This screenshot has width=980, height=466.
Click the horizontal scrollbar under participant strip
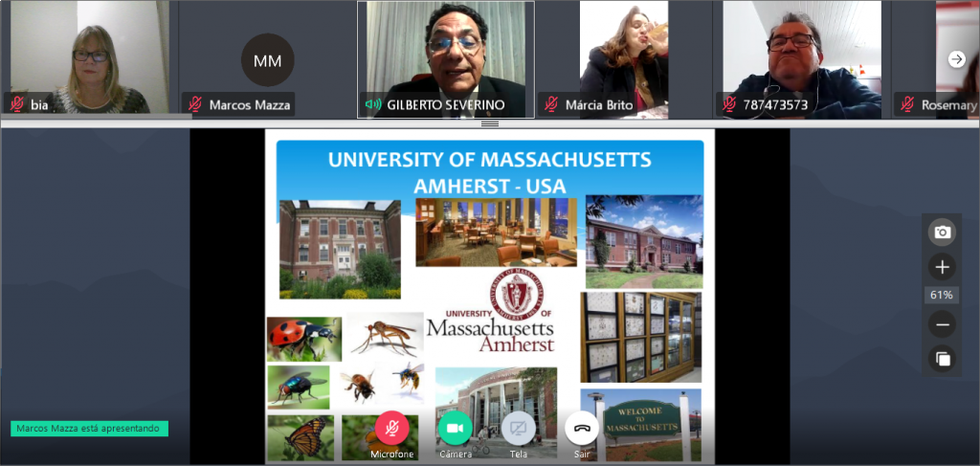tap(97, 116)
